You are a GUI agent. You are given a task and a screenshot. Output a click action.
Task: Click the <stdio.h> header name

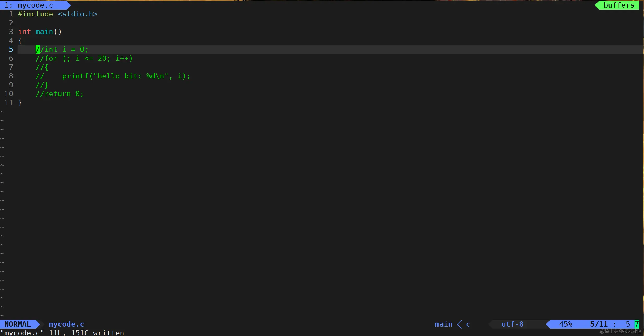(77, 14)
